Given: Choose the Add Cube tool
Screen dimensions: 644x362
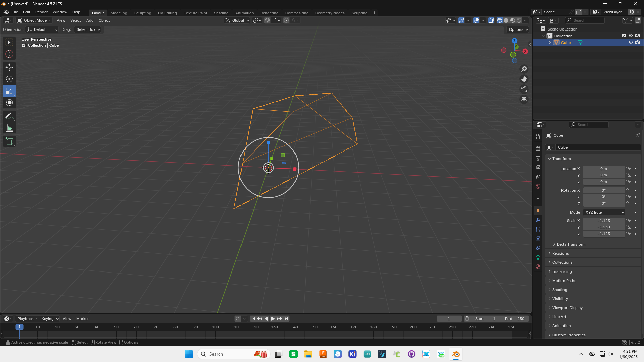Looking at the screenshot, I should click(x=9, y=141).
